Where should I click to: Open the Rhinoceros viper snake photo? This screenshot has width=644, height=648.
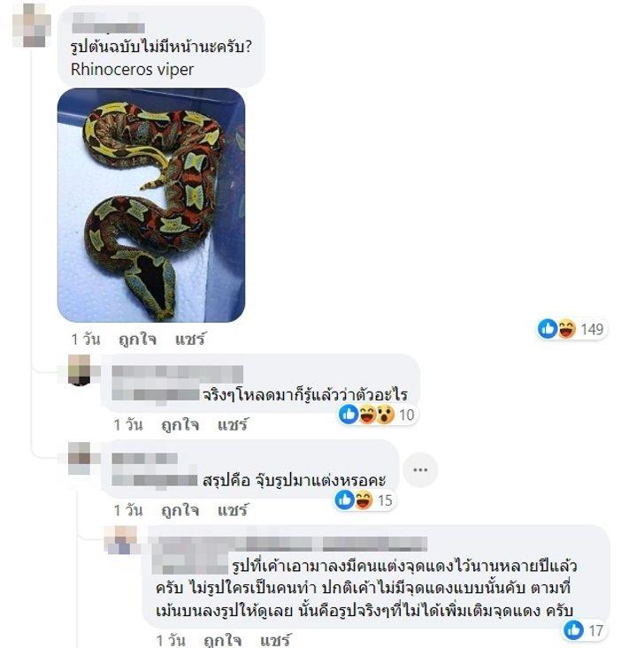coord(151,205)
